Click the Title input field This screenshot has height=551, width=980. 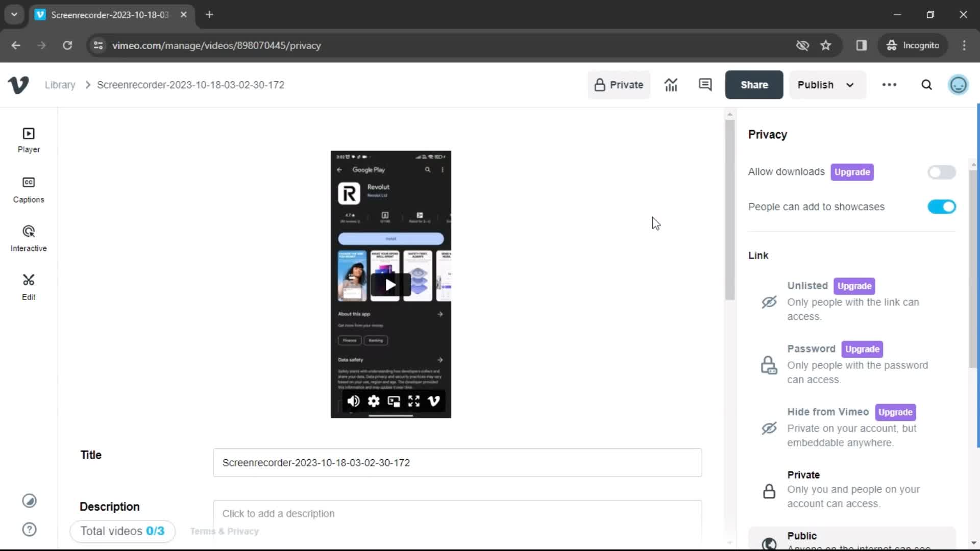pyautogui.click(x=458, y=463)
